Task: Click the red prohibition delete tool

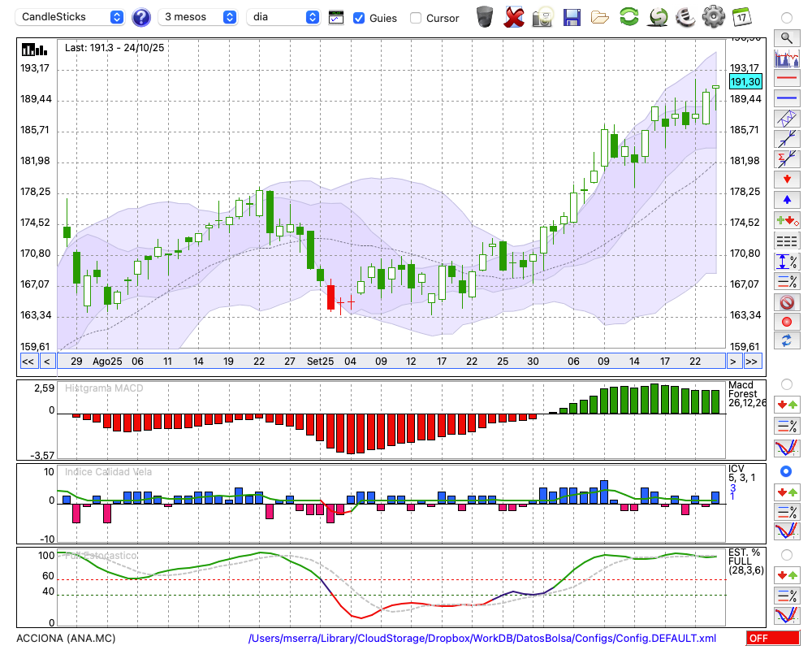Action: click(787, 301)
